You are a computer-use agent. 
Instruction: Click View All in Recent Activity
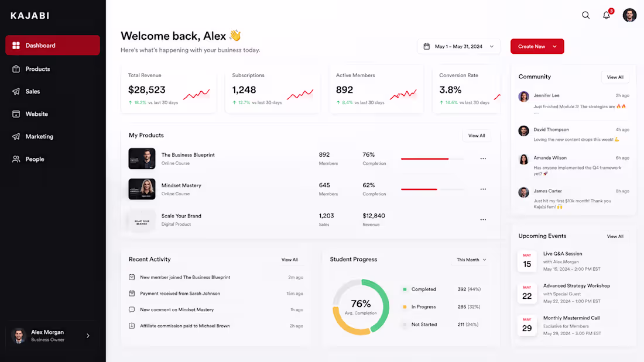tap(290, 260)
